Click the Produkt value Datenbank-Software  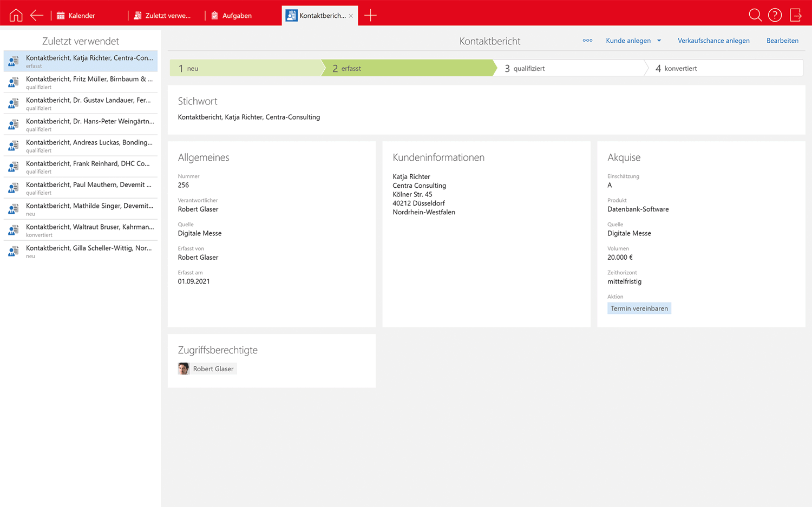click(x=638, y=209)
